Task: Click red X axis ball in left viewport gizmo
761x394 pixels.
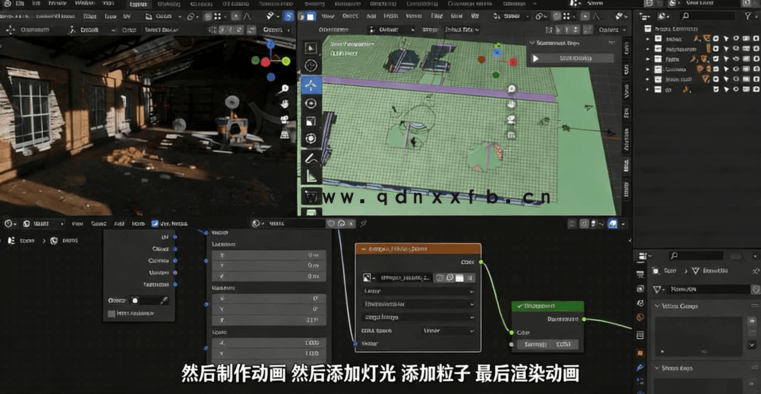Action: (265, 62)
